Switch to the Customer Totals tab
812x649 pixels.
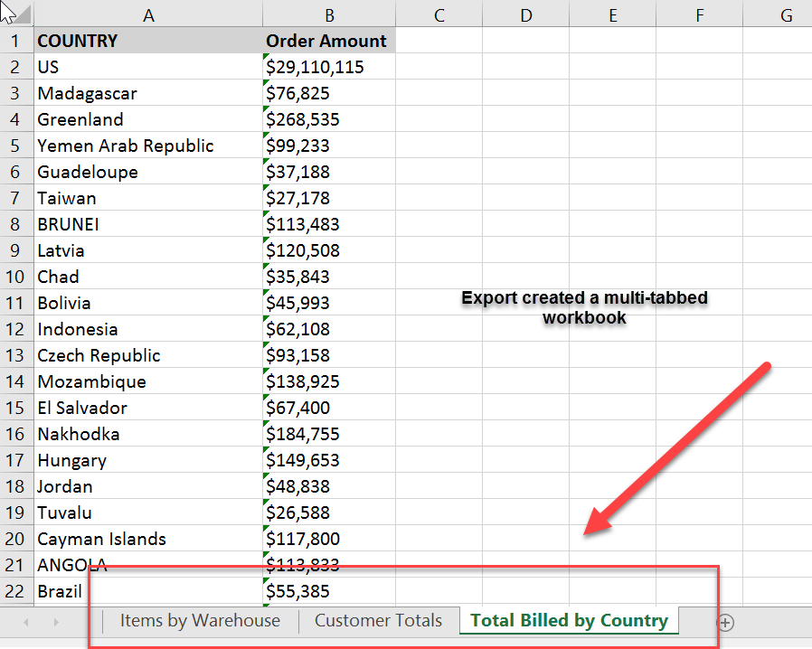(379, 621)
